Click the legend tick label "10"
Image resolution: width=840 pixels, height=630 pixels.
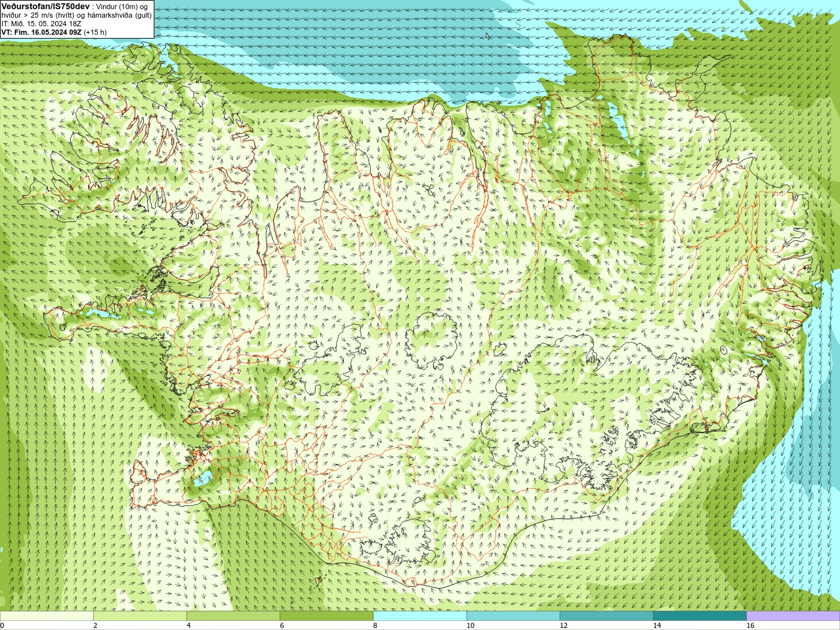470,625
